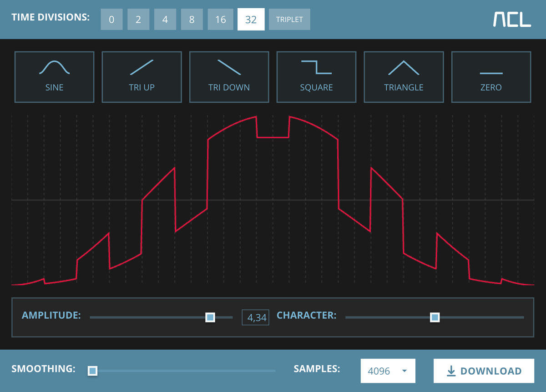Select the Square waveform icon
The image size is (546, 392).
pos(316,76)
